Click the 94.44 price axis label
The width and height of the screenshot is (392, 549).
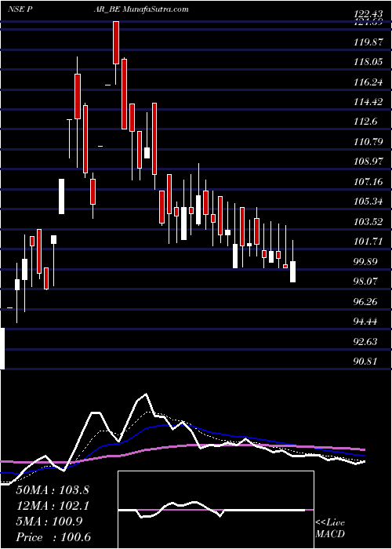click(x=366, y=322)
